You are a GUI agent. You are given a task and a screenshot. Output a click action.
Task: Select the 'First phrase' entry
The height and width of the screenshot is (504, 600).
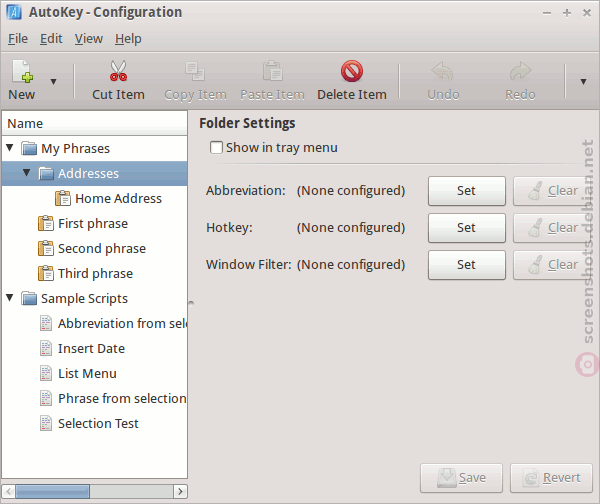click(x=93, y=223)
